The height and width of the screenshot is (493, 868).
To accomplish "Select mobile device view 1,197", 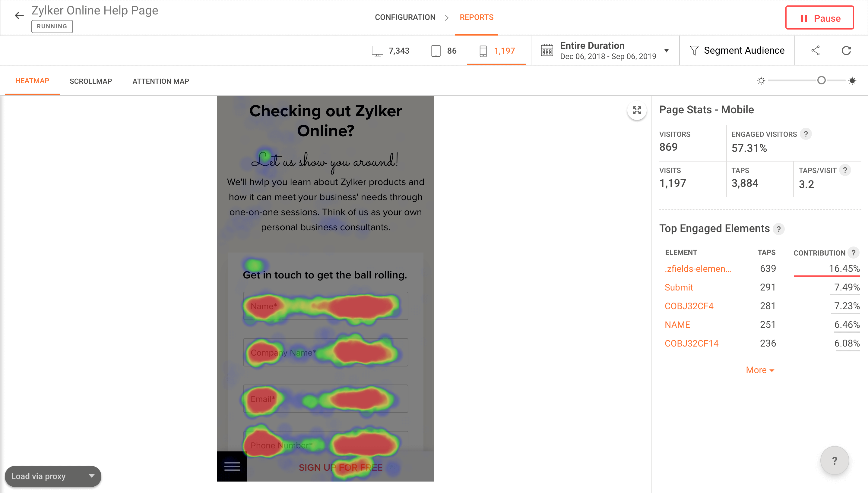I will [497, 51].
